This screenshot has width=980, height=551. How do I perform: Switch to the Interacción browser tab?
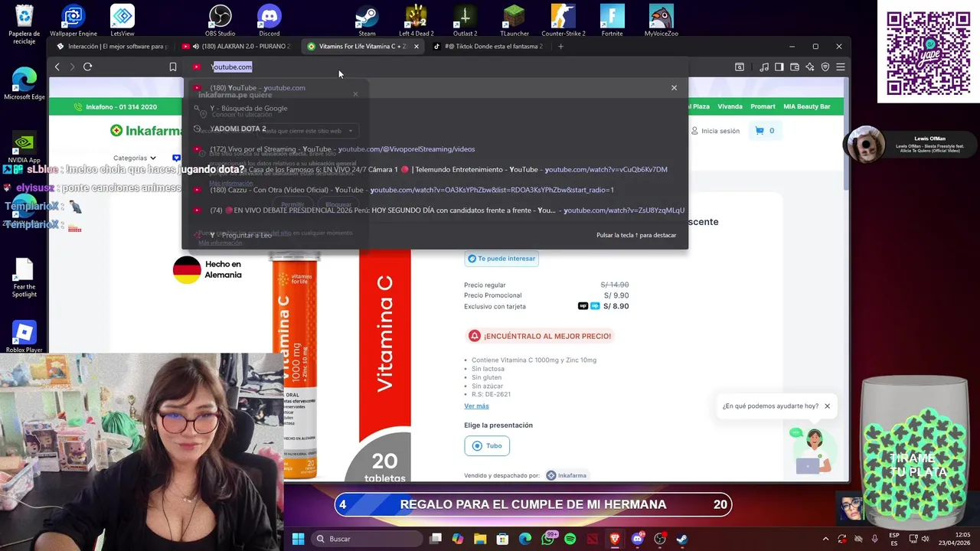point(111,47)
